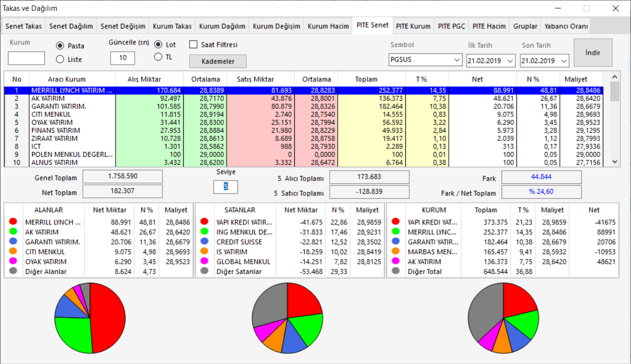Screen dimensions: 631x364
Task: Click red swatch for MERRILL LYNCH in ALANLAR
Action: (x=13, y=222)
